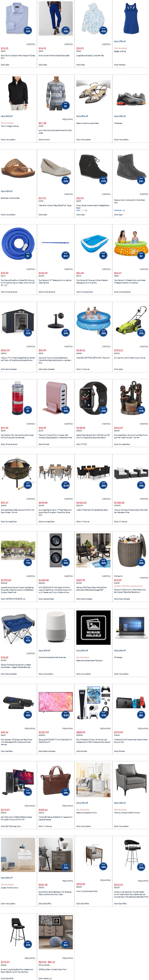Screen dimensions: 149x980
Task: Open the metal storage shed listing
Action: pos(18,321)
